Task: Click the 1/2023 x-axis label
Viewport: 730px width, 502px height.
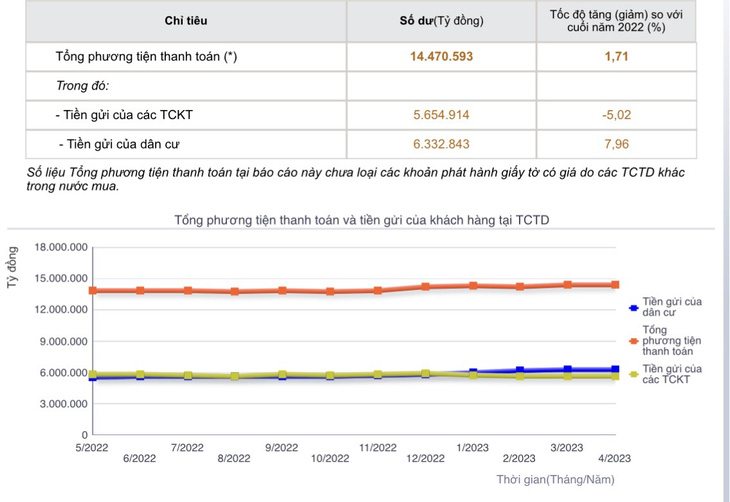Action: pos(473,448)
